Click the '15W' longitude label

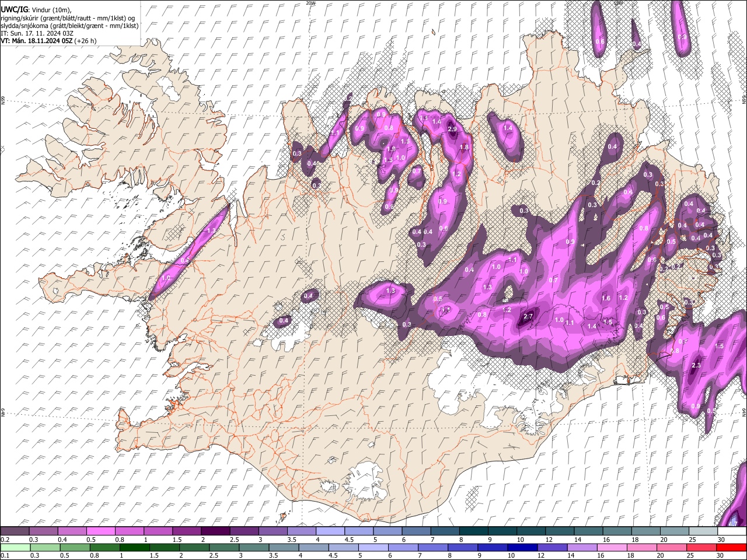coord(619,3)
